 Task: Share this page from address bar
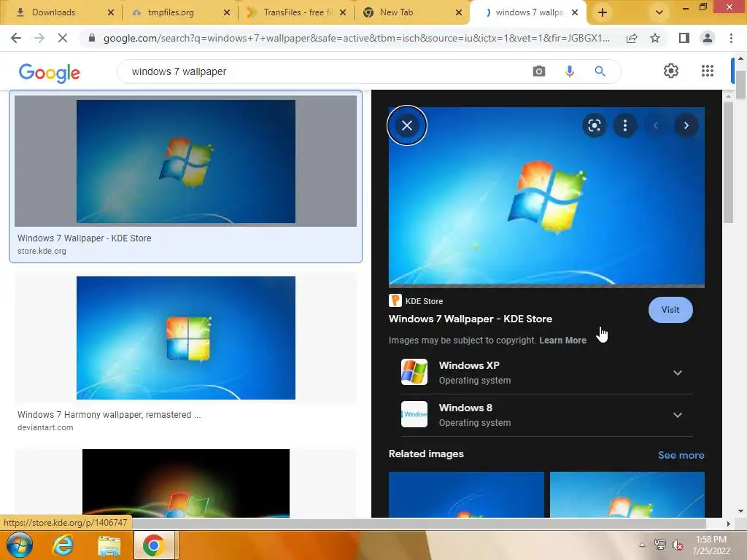tap(632, 38)
